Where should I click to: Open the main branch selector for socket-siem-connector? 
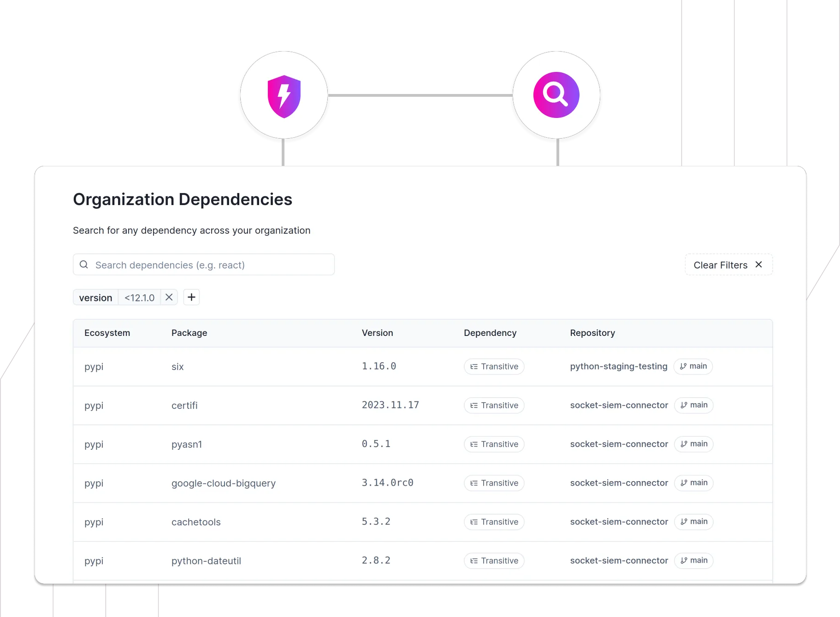693,405
